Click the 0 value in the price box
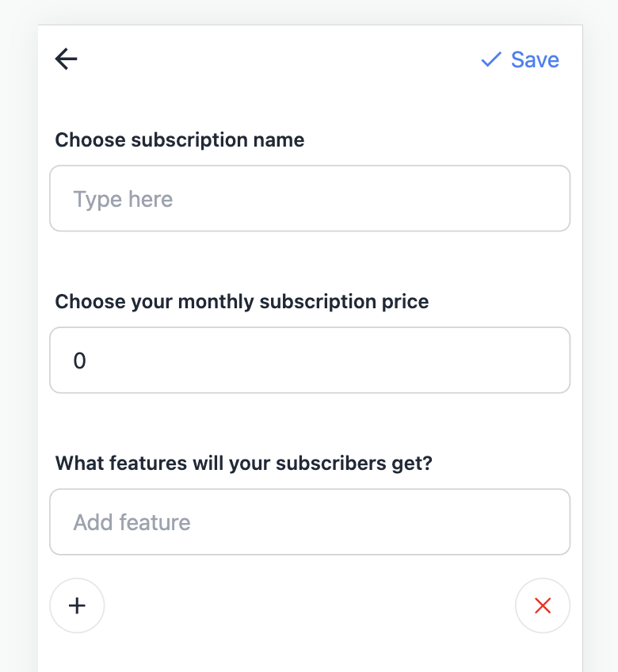This screenshot has height=672, width=618. (x=79, y=361)
